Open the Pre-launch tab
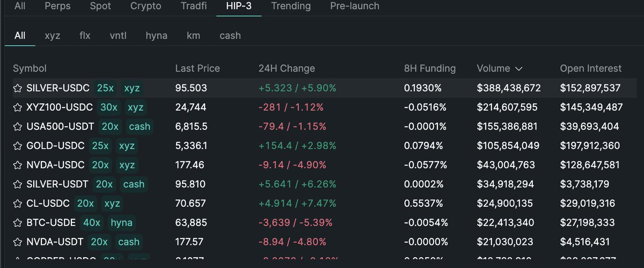Viewport: 644px width, 268px height. click(354, 6)
